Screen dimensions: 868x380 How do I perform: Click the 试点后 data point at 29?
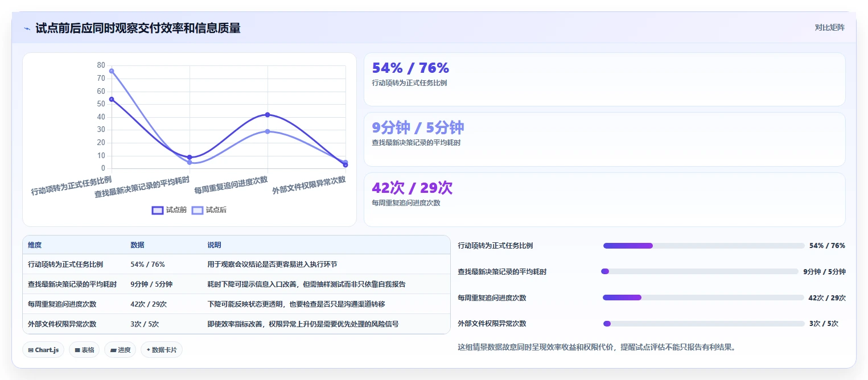(268, 131)
